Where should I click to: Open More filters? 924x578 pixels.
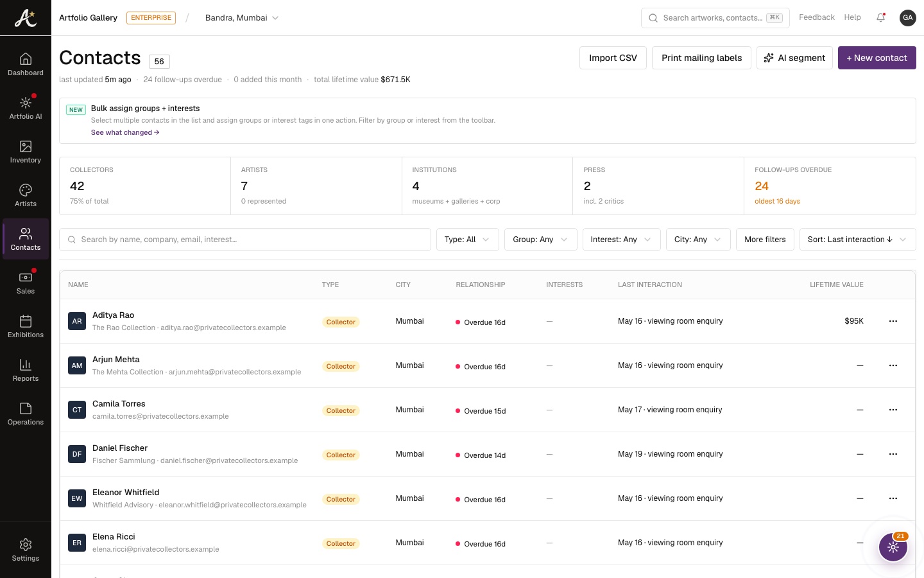(x=765, y=240)
